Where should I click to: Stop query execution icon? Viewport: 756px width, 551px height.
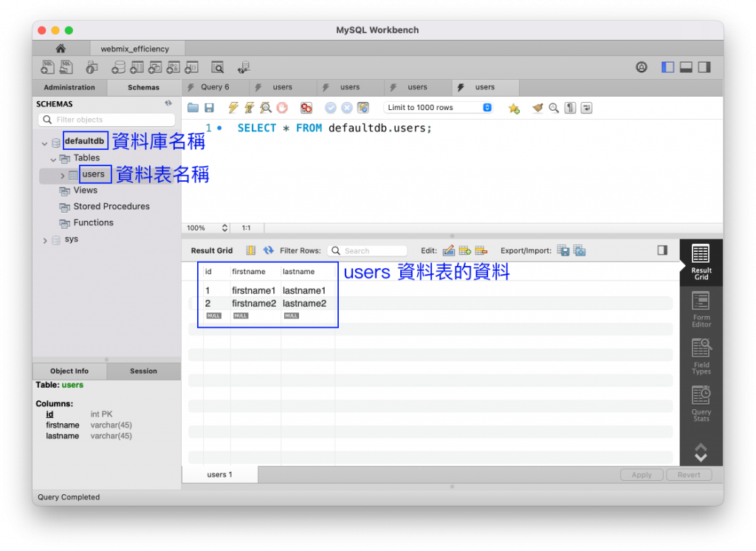click(282, 108)
